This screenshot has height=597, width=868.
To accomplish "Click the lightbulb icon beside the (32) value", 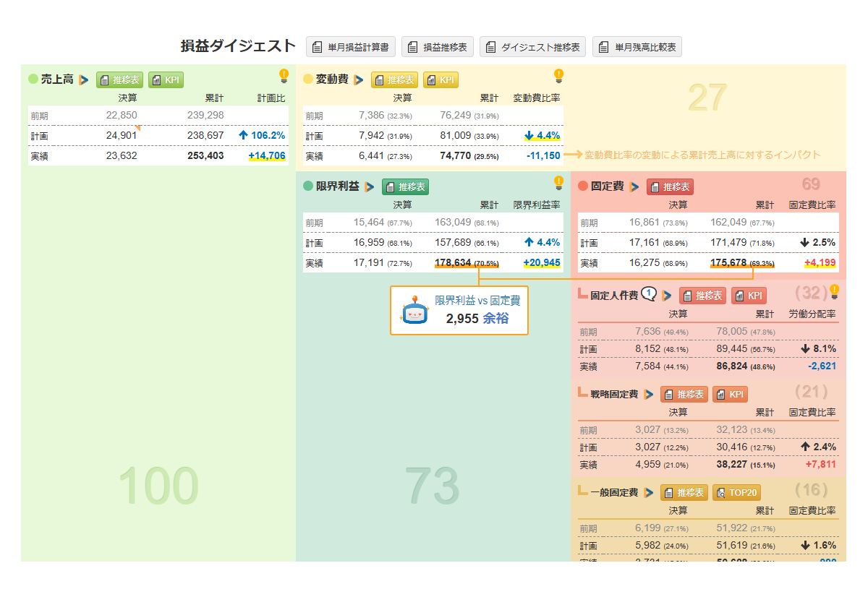I will (835, 292).
